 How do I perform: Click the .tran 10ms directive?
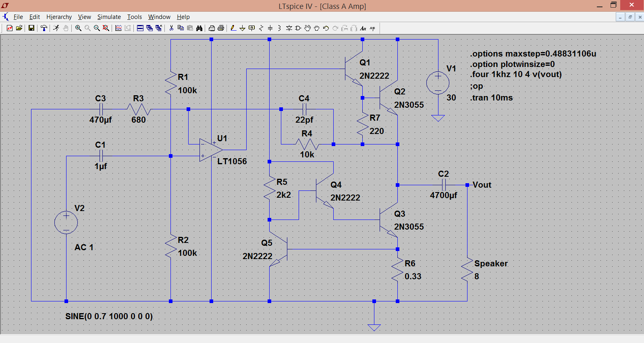pos(491,98)
